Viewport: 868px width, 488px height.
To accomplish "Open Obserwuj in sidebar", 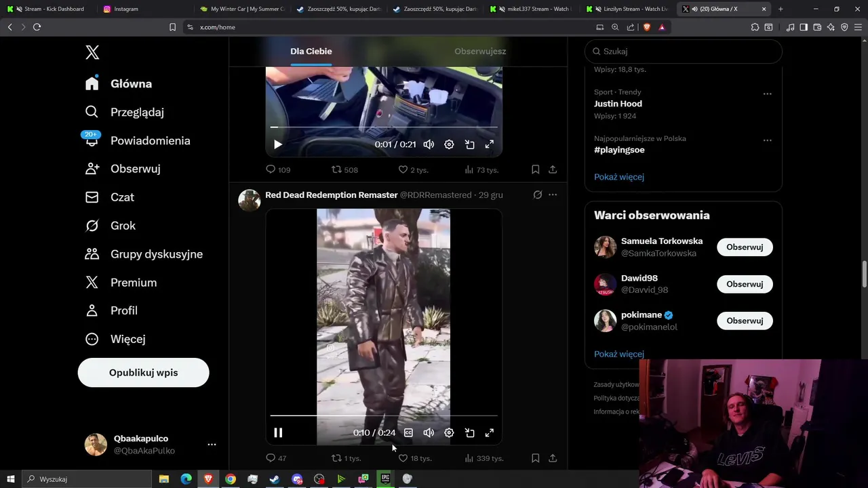I will 123,169.
